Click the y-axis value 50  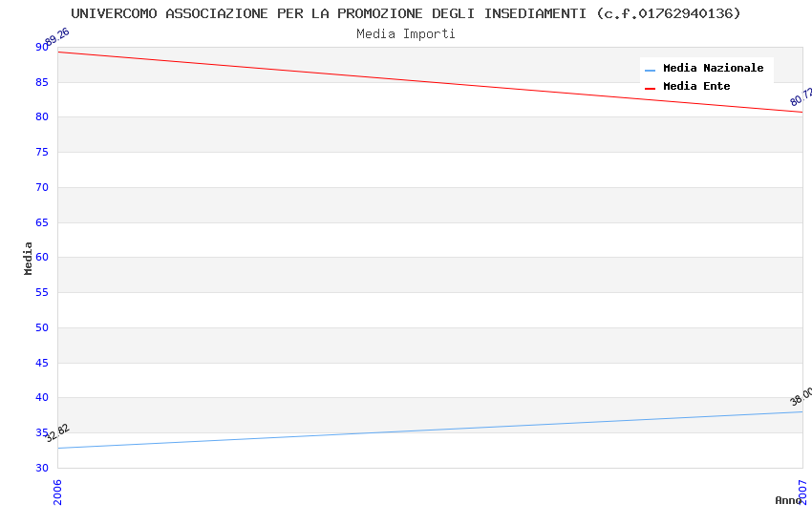(x=42, y=327)
